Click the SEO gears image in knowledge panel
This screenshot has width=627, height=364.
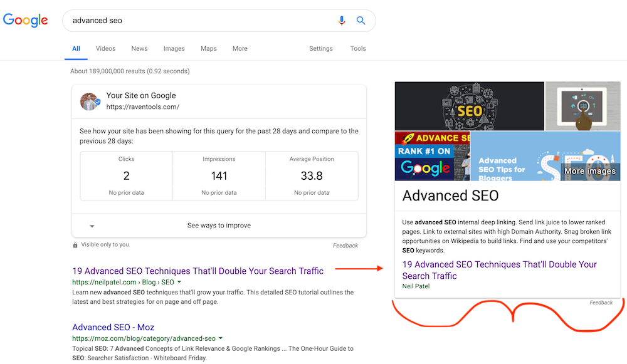(x=469, y=106)
